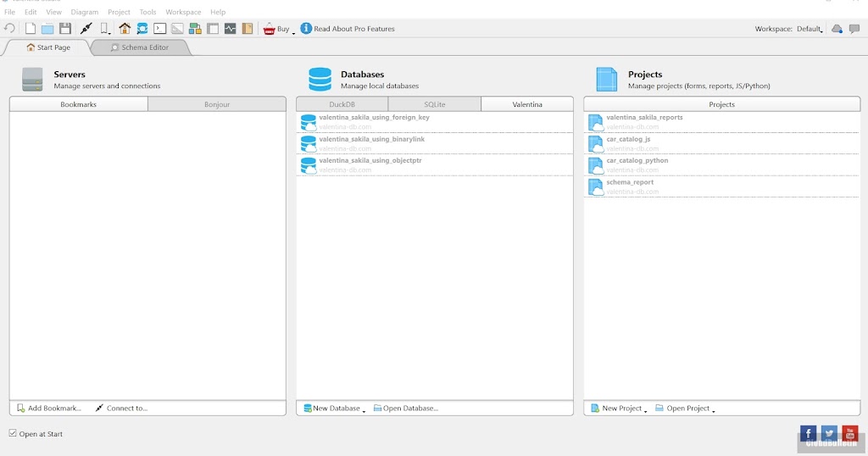Select the Bookmarks tab under Servers
This screenshot has width=868, height=456.
point(79,104)
